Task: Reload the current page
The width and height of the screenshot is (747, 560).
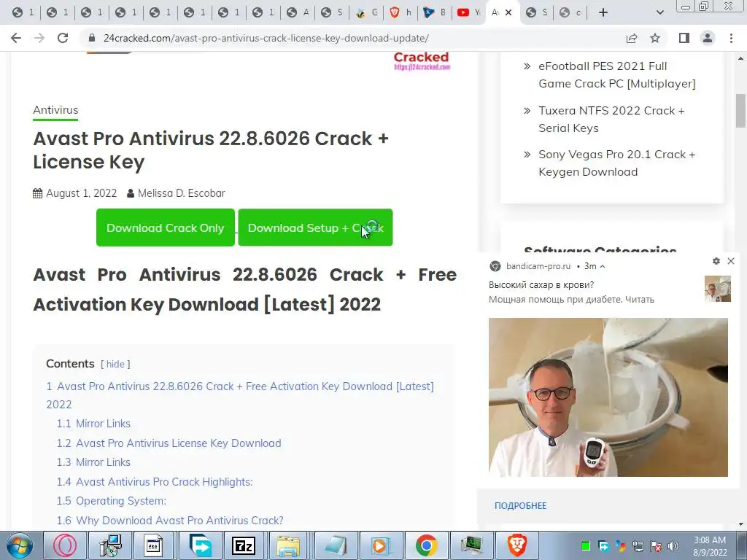Action: pos(63,38)
